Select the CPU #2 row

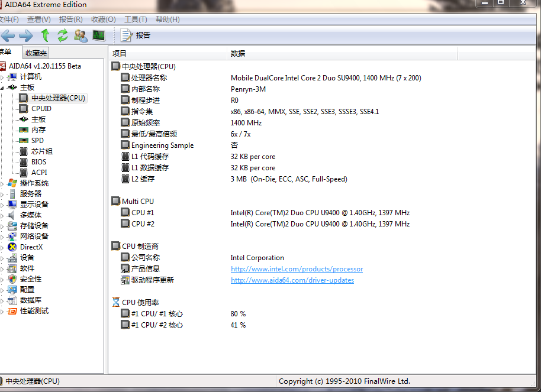pyautogui.click(x=265, y=224)
